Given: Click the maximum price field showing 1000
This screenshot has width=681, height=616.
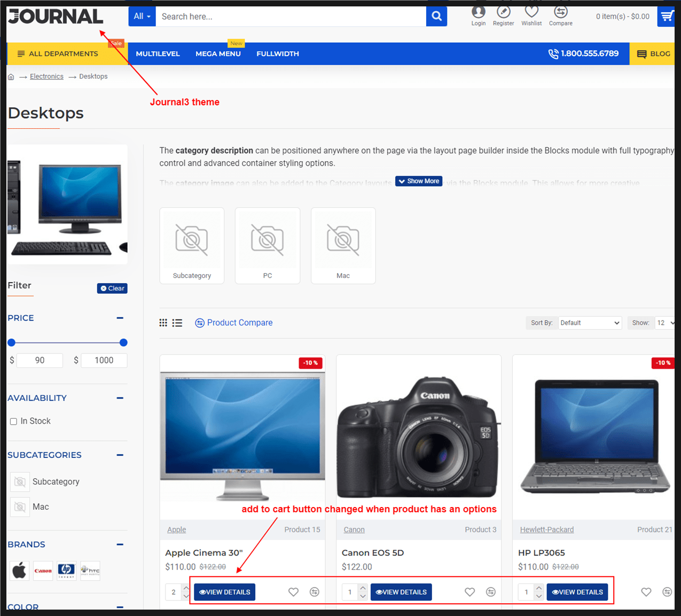Looking at the screenshot, I should point(104,361).
